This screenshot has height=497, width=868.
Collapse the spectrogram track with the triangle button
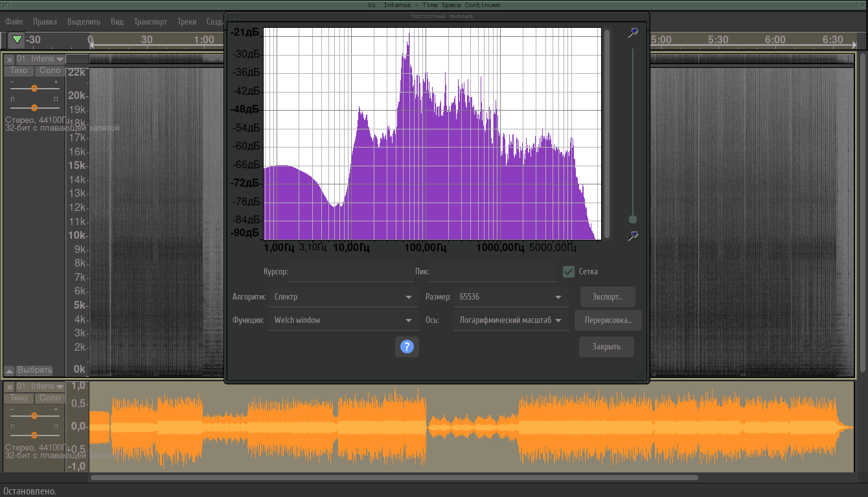tap(9, 370)
